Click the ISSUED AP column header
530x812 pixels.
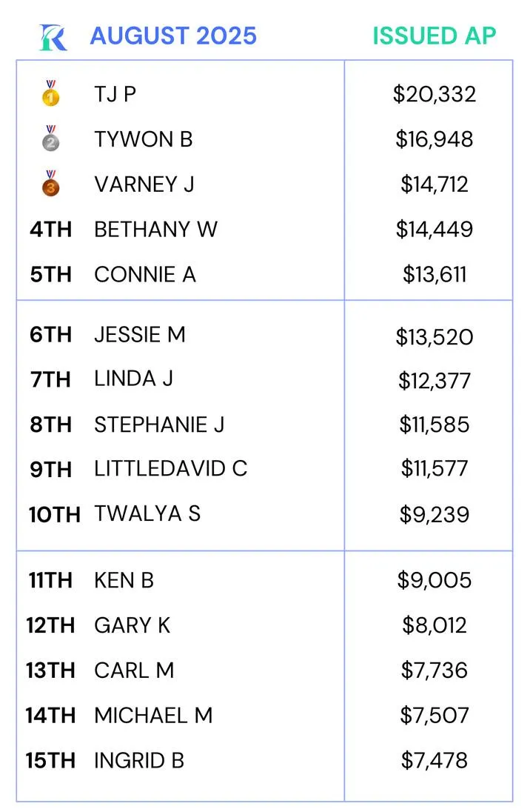pos(435,36)
